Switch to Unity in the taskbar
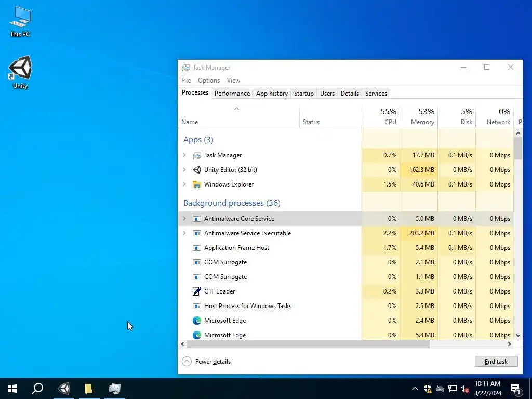 coord(64,389)
